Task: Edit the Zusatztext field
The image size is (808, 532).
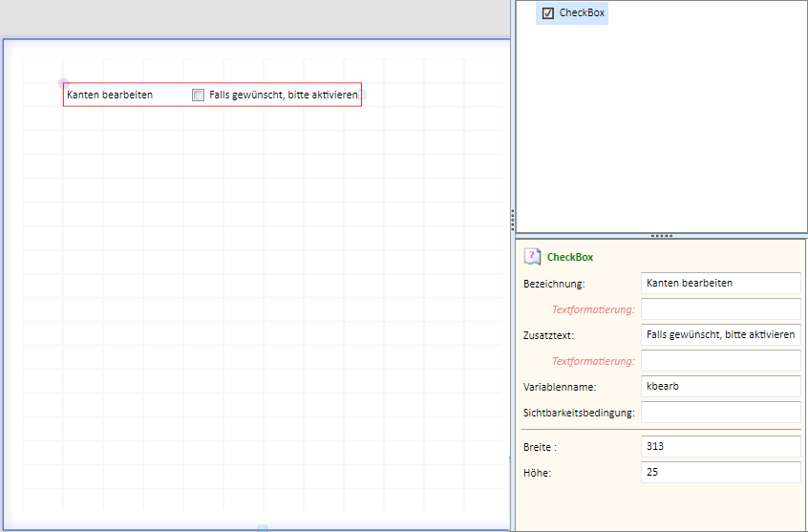Action: click(x=720, y=334)
